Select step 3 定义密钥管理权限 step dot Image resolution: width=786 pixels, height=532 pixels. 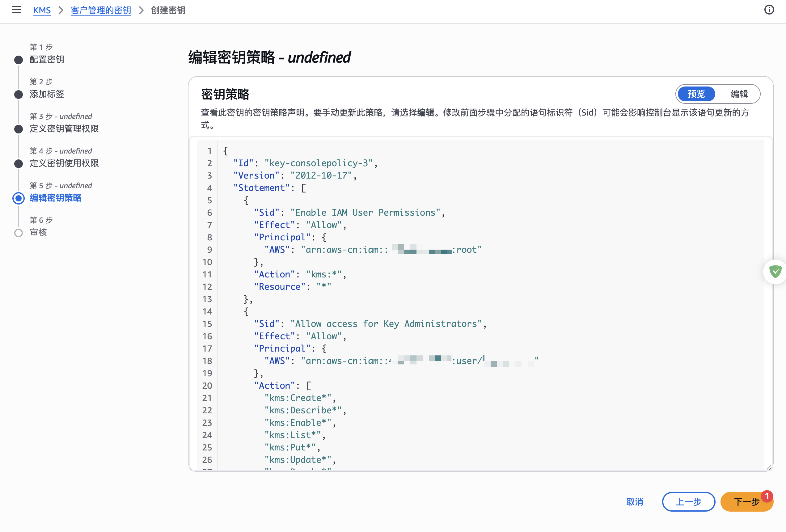click(x=18, y=129)
